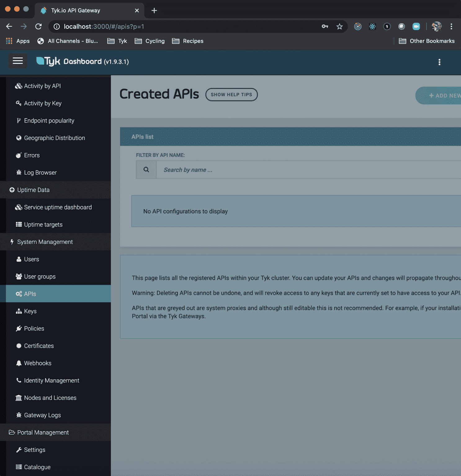
Task: Click the SHOW HELP TIPS button
Action: click(231, 95)
